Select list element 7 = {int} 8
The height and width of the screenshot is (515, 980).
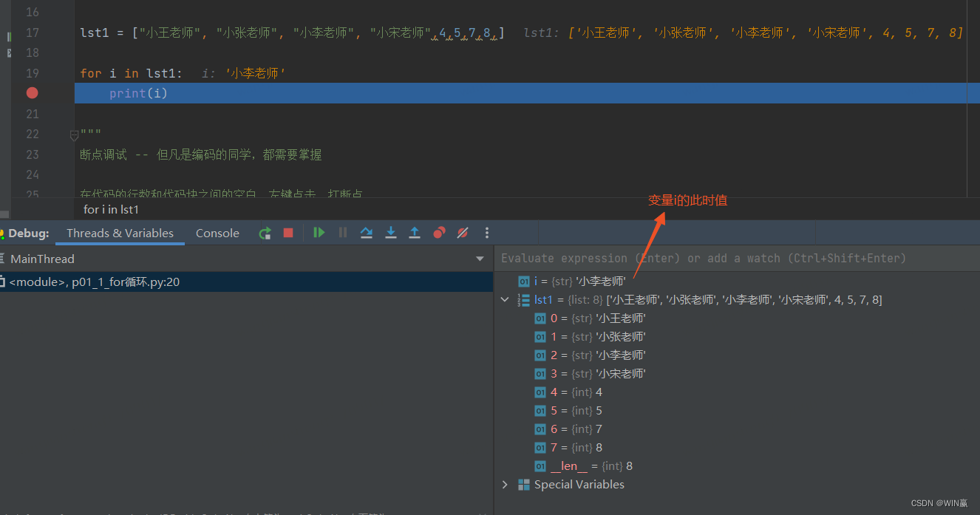pos(568,448)
